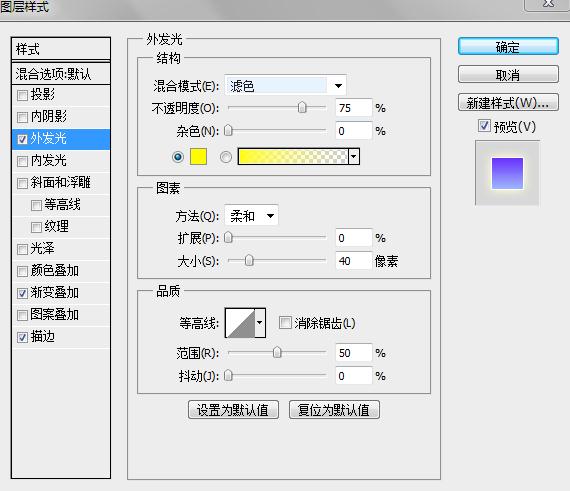Enable the 纹理 texture checkbox

36,227
